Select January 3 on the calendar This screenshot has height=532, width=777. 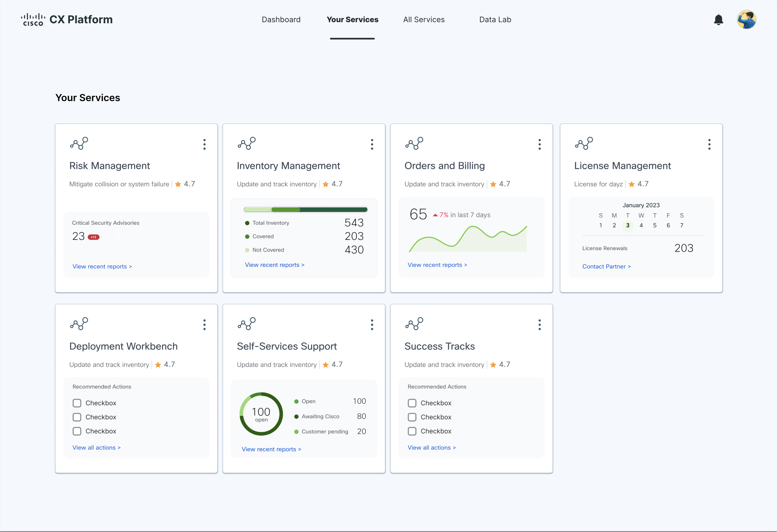click(628, 225)
